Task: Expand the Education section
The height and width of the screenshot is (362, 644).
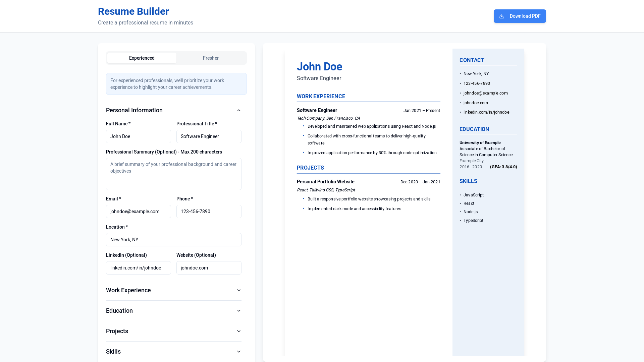Action: [174, 311]
